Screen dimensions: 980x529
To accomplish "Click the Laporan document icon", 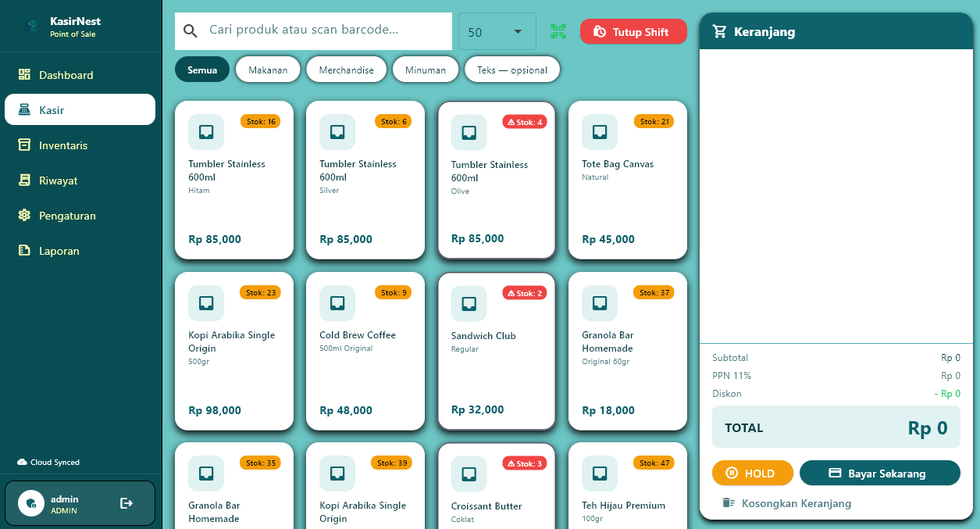I will pos(24,251).
